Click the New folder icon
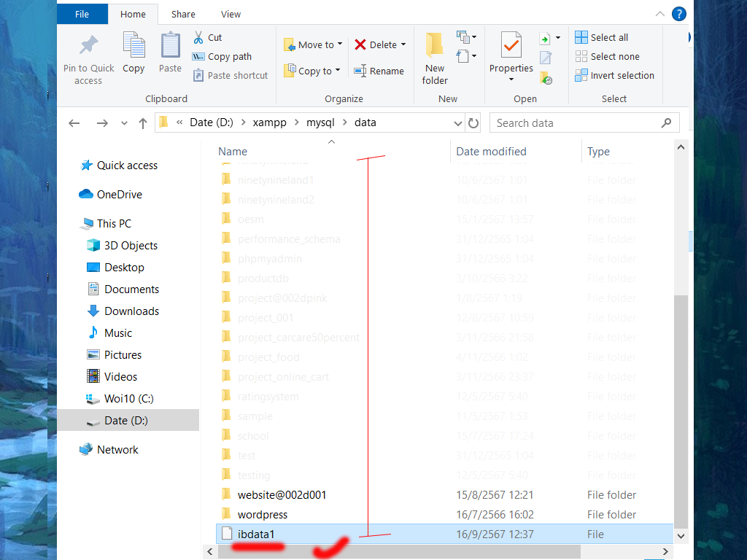This screenshot has width=747, height=560. [435, 46]
